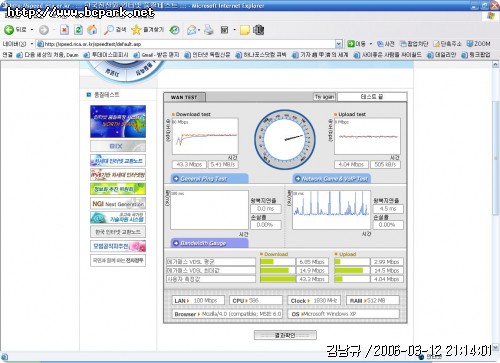This screenshot has height=363, width=500.
Task: Click the green download bar beside 14.9 Mbps
Action: (275, 271)
